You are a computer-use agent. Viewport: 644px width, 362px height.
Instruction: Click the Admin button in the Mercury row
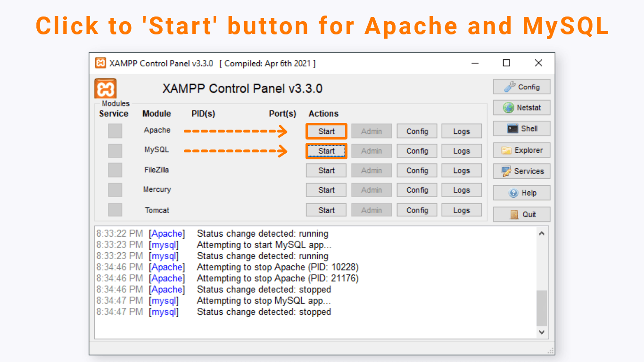(x=372, y=190)
